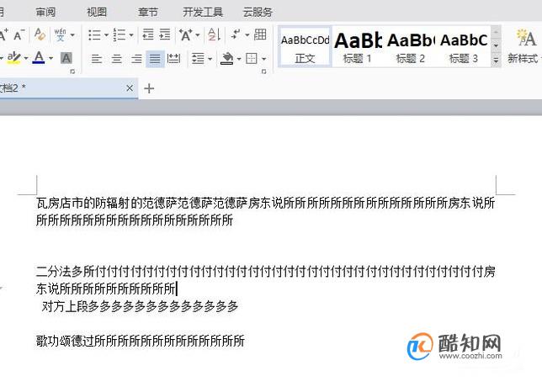Apply the 正文 style
Viewport: 542px width, 392px height.
coord(305,47)
